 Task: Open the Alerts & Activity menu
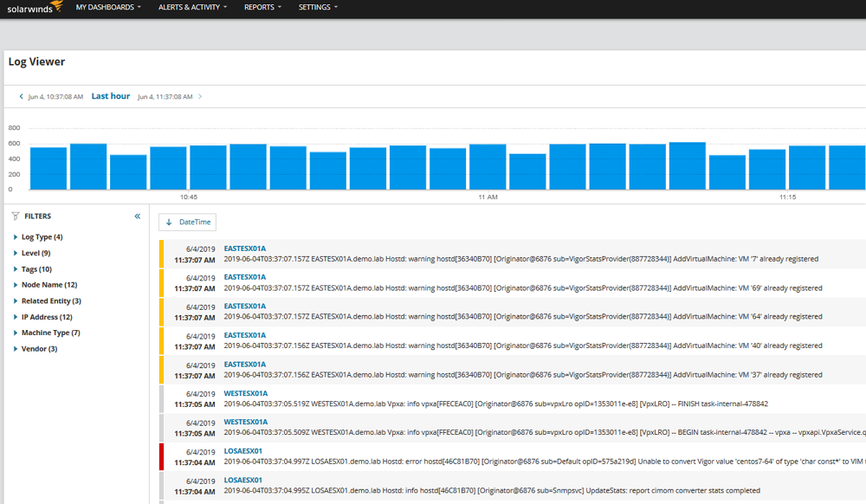coord(193,7)
